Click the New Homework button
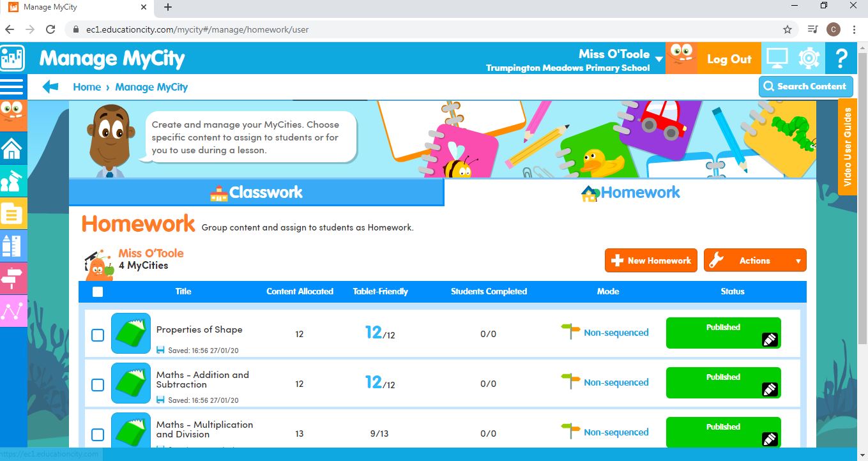Viewport: 868px width, 461px height. [651, 261]
